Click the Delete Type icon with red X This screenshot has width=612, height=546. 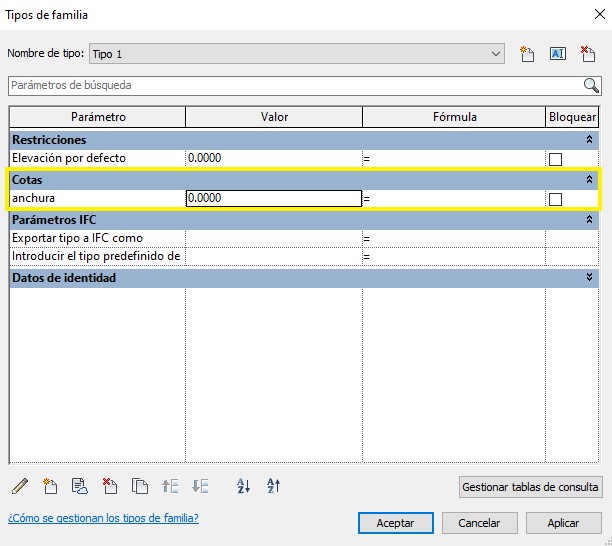(x=588, y=54)
